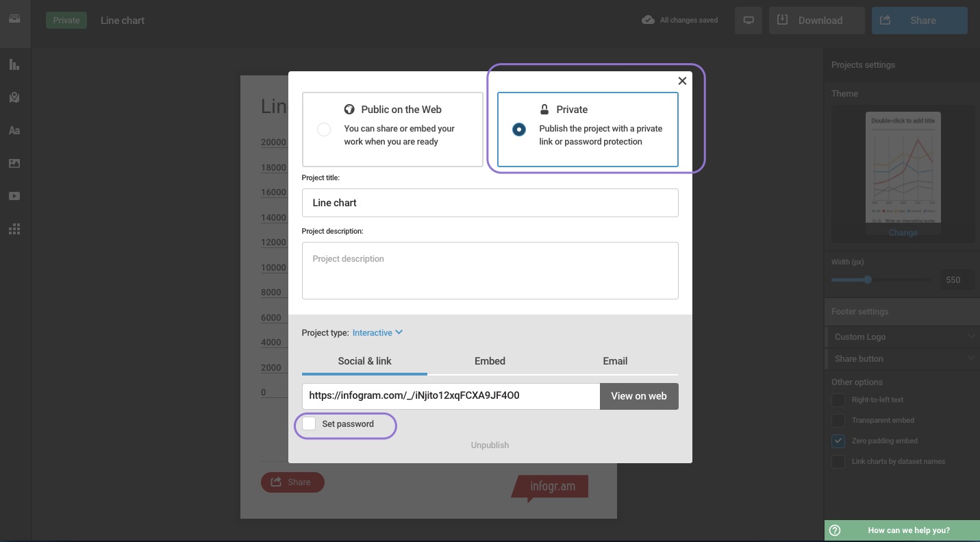Click the video icon in left sidebar
980x542 pixels.
click(14, 196)
